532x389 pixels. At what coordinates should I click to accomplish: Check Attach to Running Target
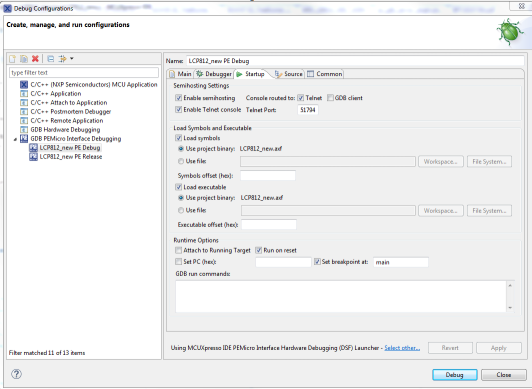coord(178,250)
